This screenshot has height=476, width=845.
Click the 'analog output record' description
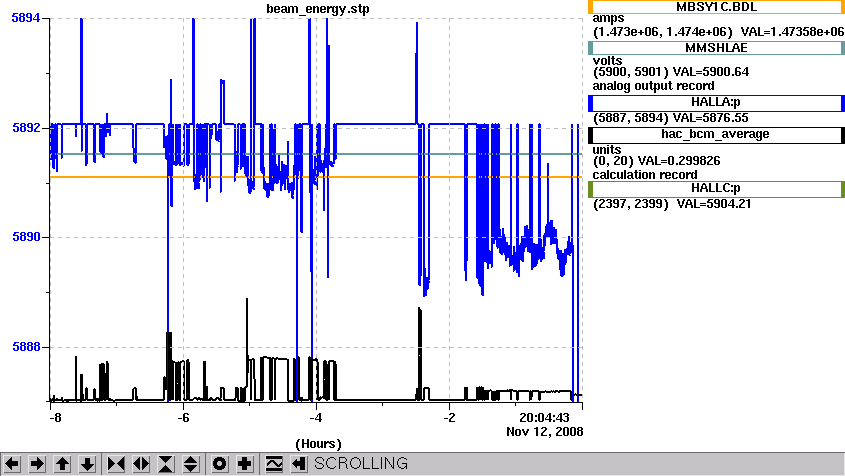pyautogui.click(x=654, y=86)
